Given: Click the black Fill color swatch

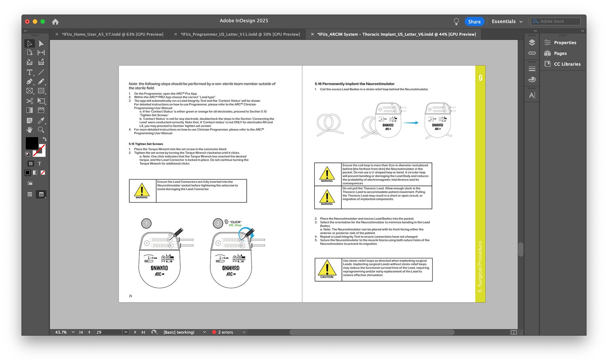Looking at the screenshot, I should (32, 143).
